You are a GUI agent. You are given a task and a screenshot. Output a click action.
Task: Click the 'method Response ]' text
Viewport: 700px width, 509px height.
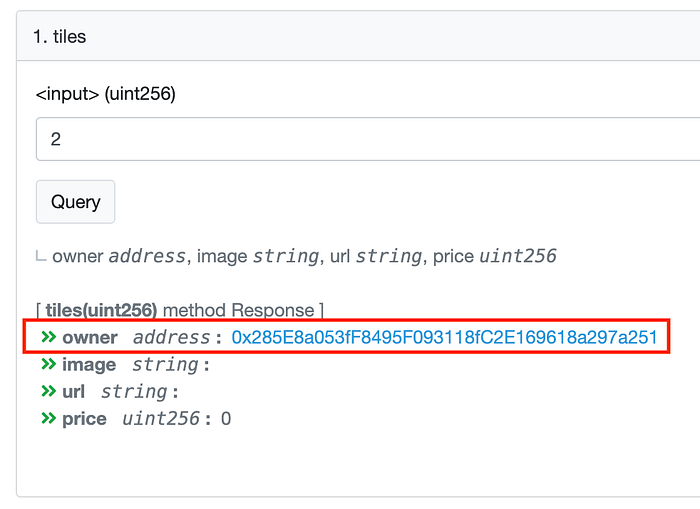pos(243,310)
